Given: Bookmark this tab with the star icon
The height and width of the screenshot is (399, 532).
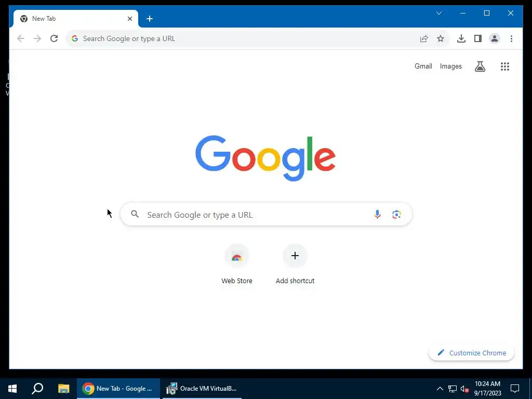Looking at the screenshot, I should pyautogui.click(x=441, y=38).
